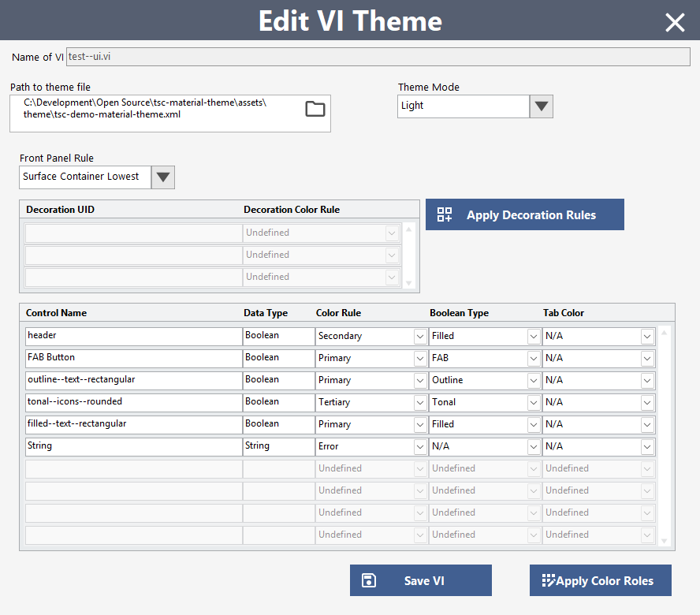Open Boolean Type dropdown for FAB Button
Viewport: 700px width, 615px height.
pos(534,358)
